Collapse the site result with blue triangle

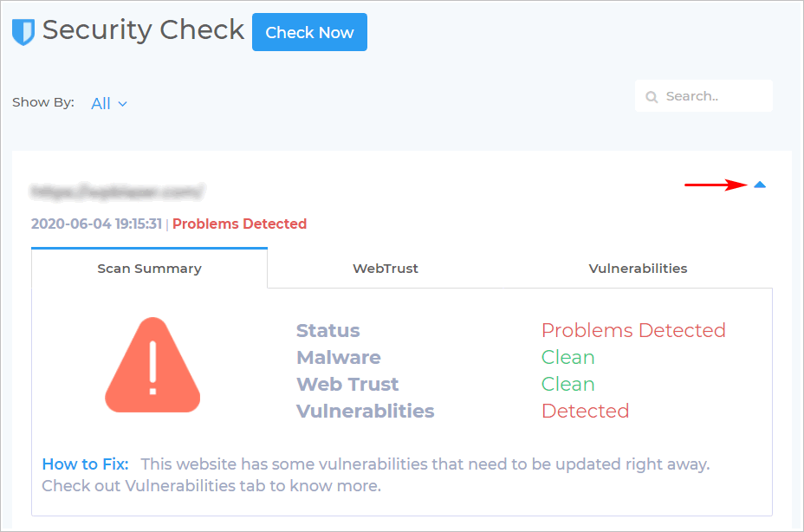click(x=760, y=185)
